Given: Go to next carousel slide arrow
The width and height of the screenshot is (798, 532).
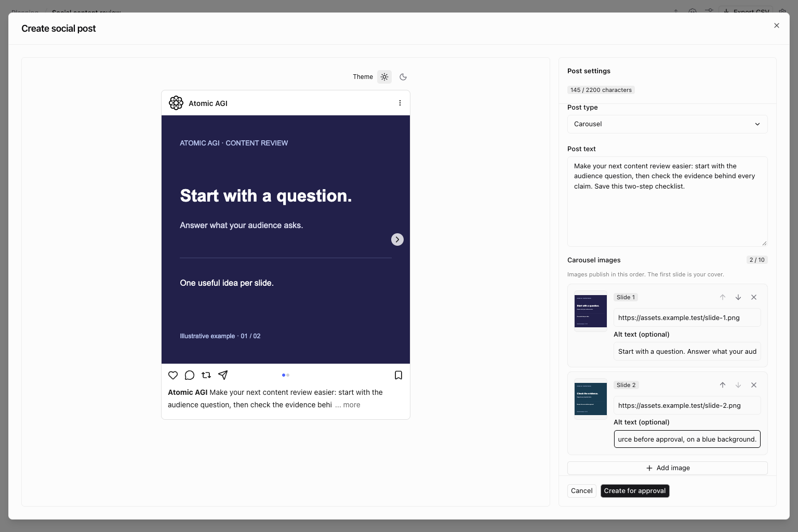Looking at the screenshot, I should [397, 240].
